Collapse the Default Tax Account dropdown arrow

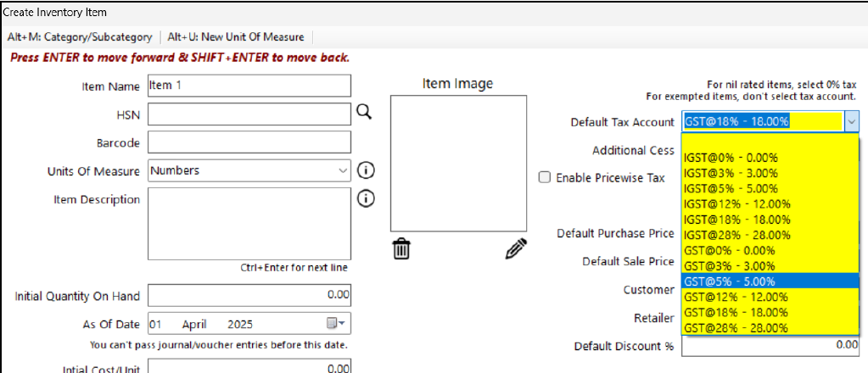[x=852, y=122]
